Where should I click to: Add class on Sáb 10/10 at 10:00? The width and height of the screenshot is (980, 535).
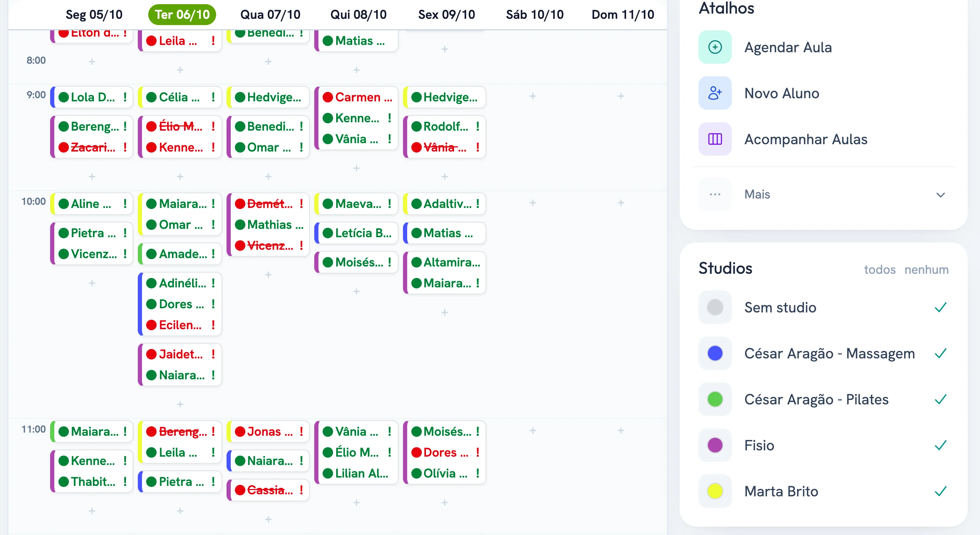(x=532, y=203)
